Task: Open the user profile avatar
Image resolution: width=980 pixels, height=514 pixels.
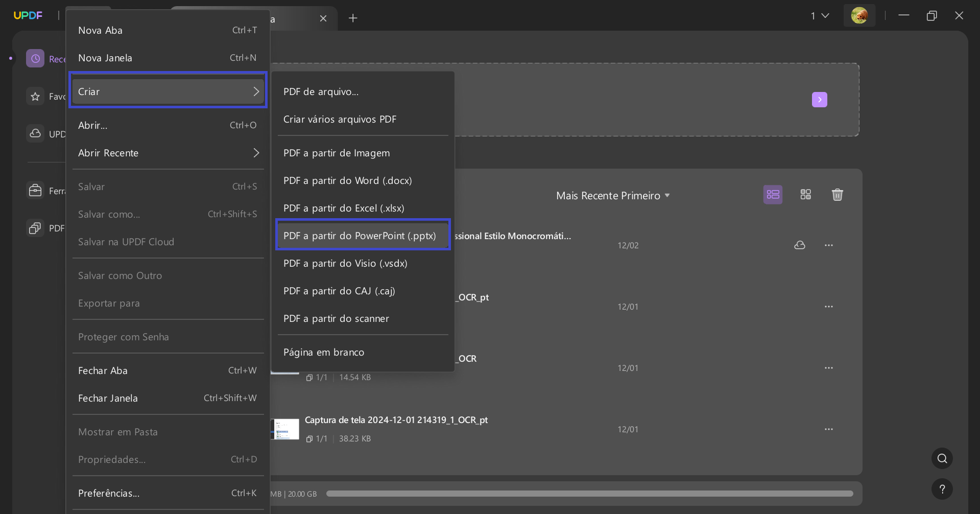Action: (x=859, y=15)
